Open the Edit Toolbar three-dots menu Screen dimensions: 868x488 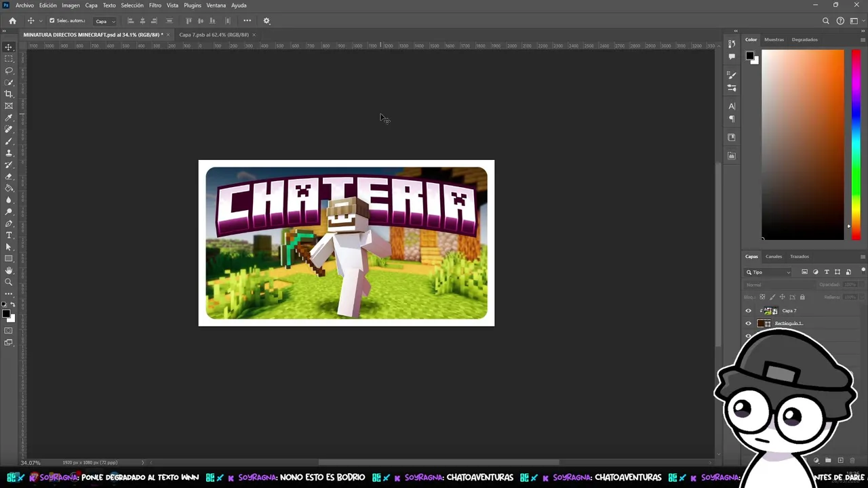tap(9, 293)
